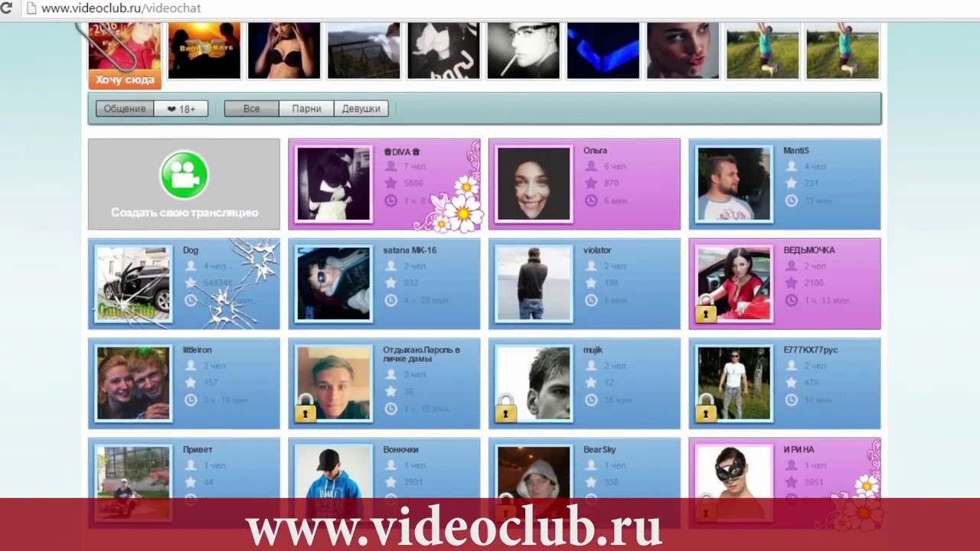The height and width of the screenshot is (551, 980).
Task: Click the green camera icon to create broadcast
Action: pos(184,175)
